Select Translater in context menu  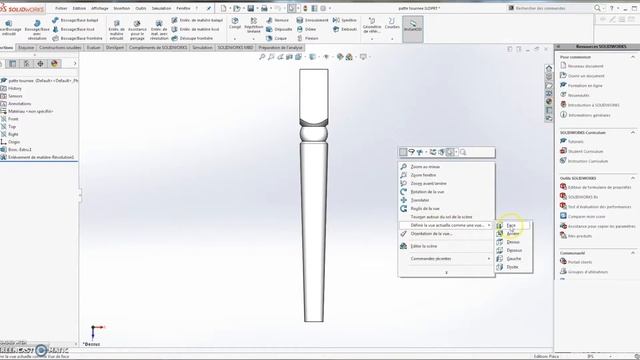pos(447,200)
